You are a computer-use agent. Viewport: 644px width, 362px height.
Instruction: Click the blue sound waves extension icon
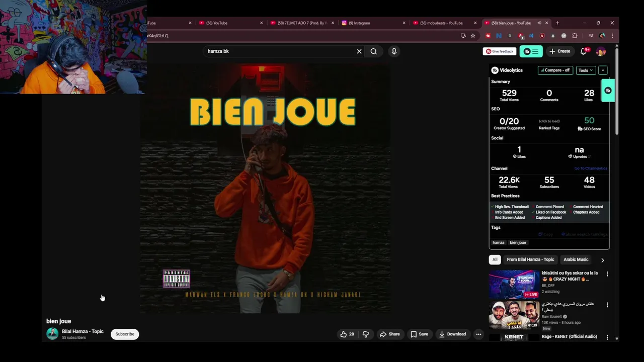pos(531,36)
